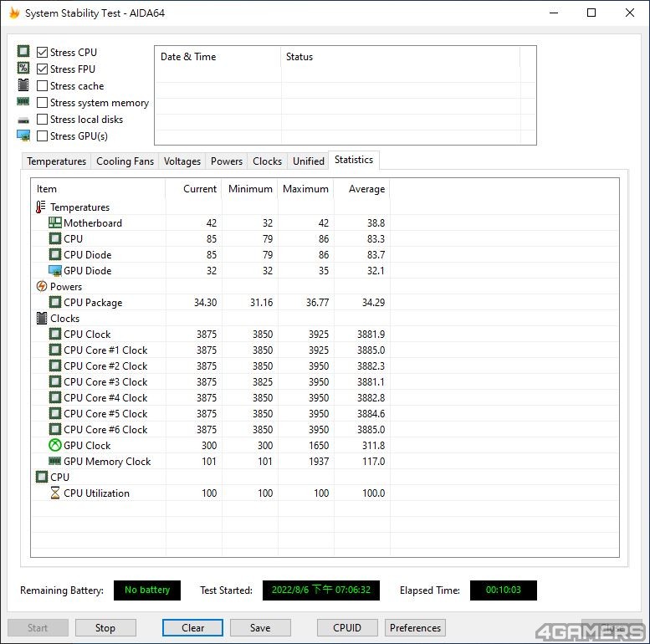Screen dimensions: 650x644
Task: Click the Motherboard row icon
Action: [55, 223]
